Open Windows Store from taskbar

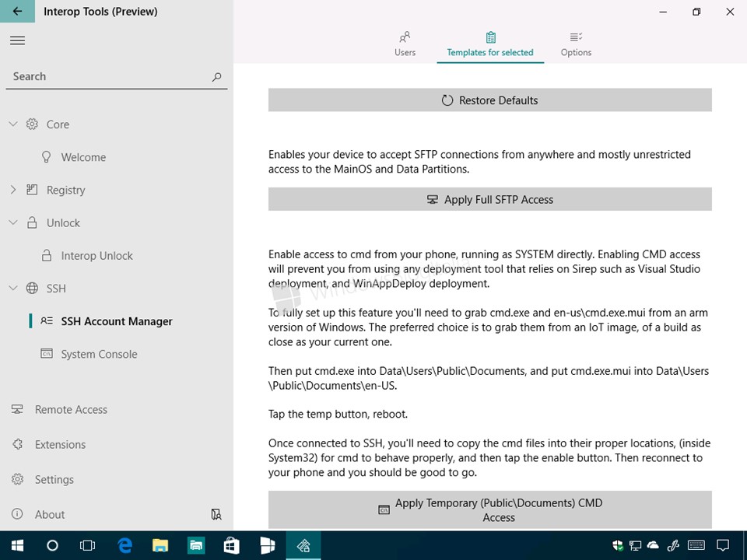click(232, 545)
